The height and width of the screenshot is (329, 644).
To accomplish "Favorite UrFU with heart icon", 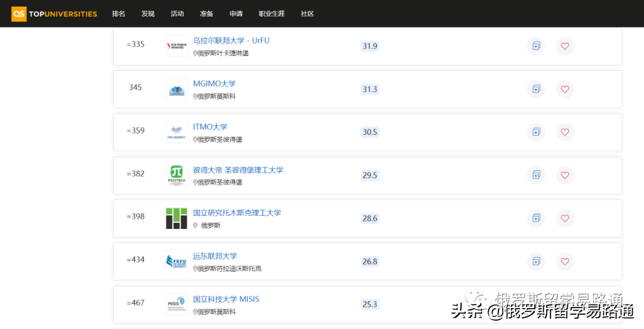I will (565, 46).
